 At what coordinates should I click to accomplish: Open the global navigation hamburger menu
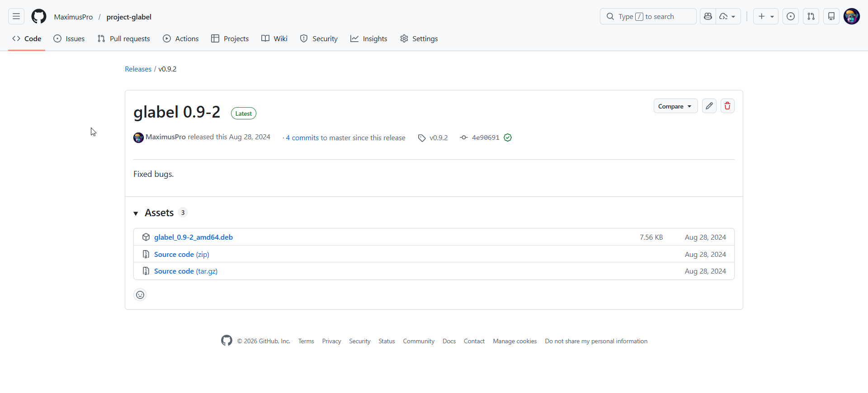pos(16,17)
